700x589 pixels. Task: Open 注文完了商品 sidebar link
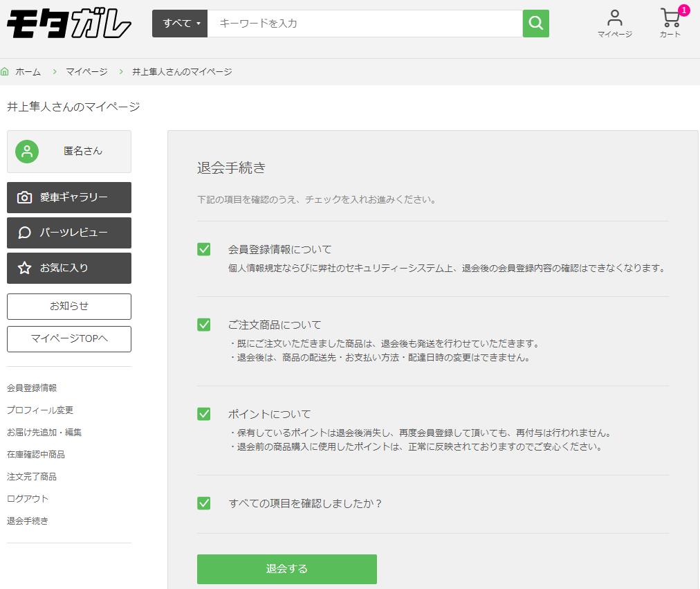[x=32, y=476]
